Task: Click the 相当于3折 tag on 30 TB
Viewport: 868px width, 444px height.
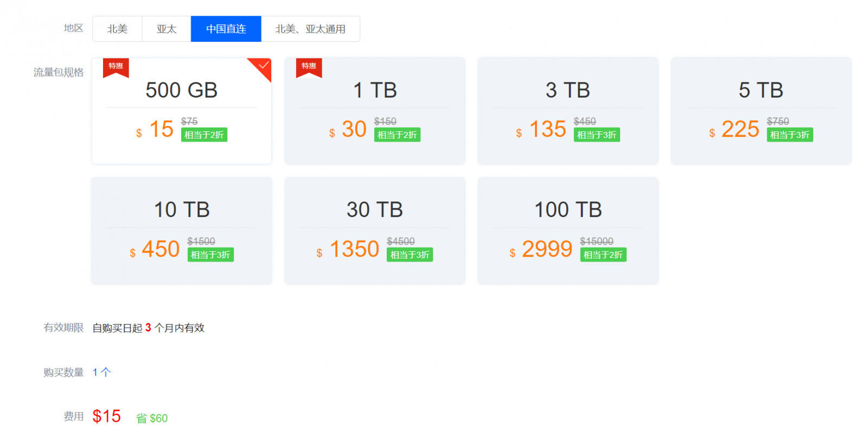Action: click(x=410, y=255)
